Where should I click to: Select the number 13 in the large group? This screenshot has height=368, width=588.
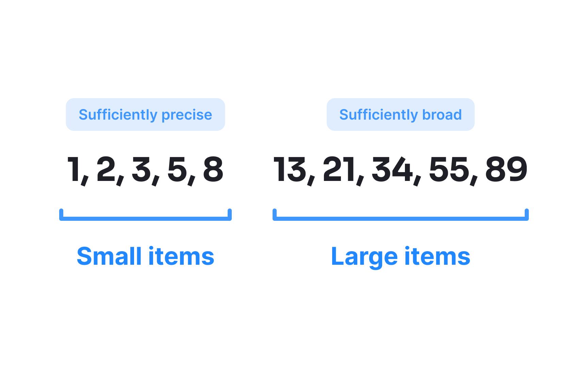pyautogui.click(x=289, y=169)
